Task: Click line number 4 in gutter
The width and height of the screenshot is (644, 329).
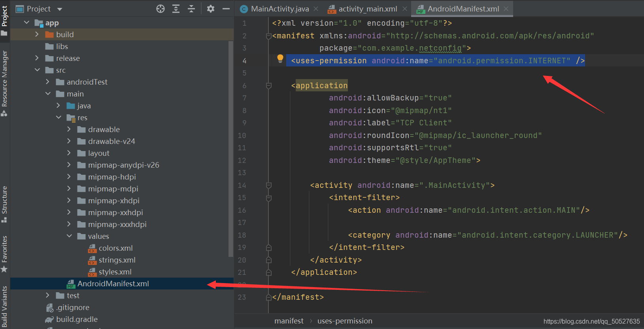Action: [x=244, y=61]
